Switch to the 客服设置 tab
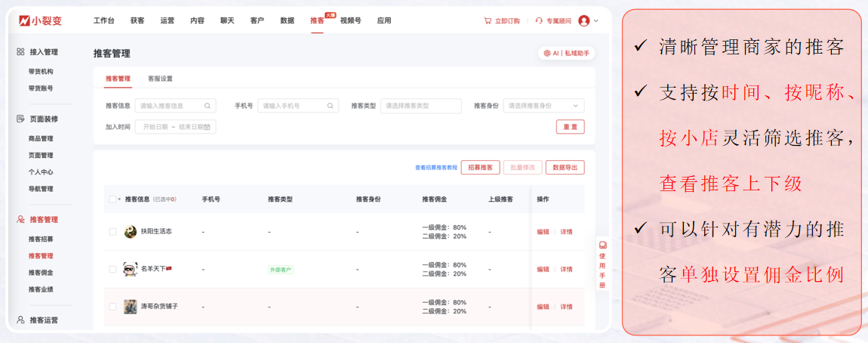Viewport: 868px width, 343px height. point(160,79)
